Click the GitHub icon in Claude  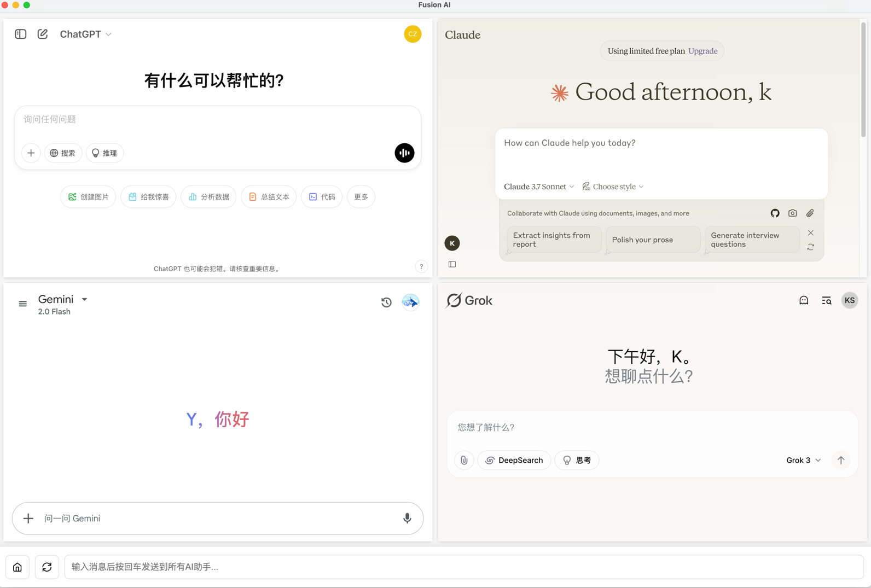[775, 213]
